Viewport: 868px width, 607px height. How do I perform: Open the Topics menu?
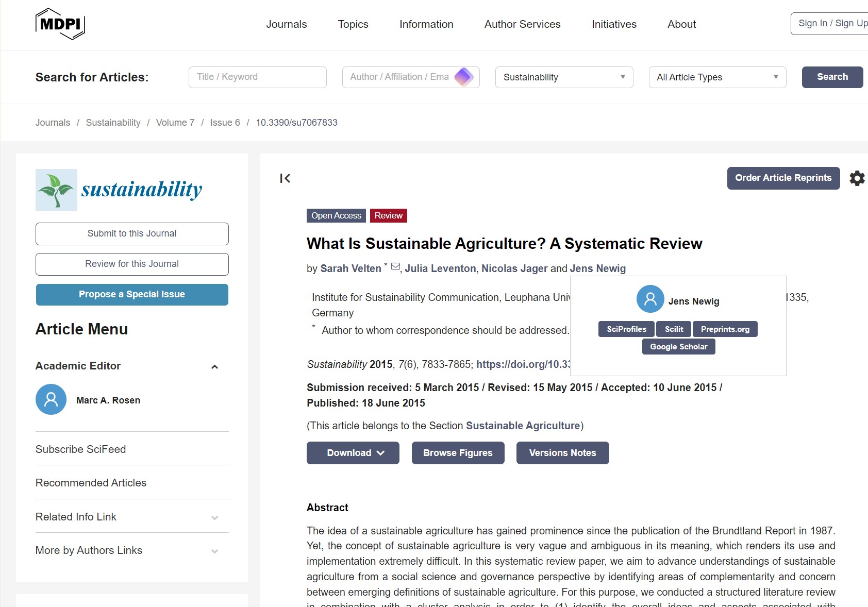tap(353, 24)
